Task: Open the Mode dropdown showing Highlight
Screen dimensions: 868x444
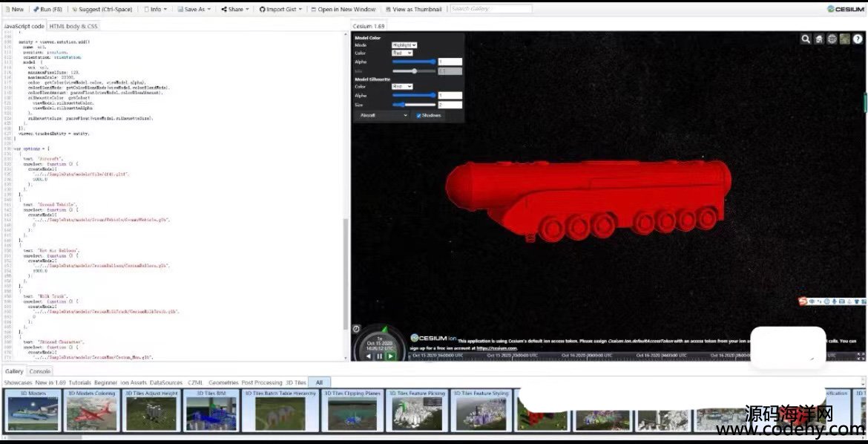Action: [404, 45]
